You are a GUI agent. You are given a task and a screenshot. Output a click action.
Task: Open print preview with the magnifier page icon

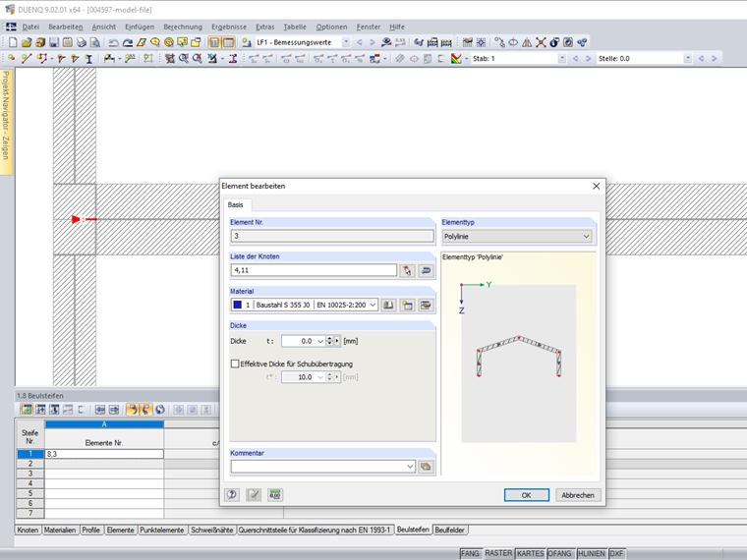[x=95, y=42]
